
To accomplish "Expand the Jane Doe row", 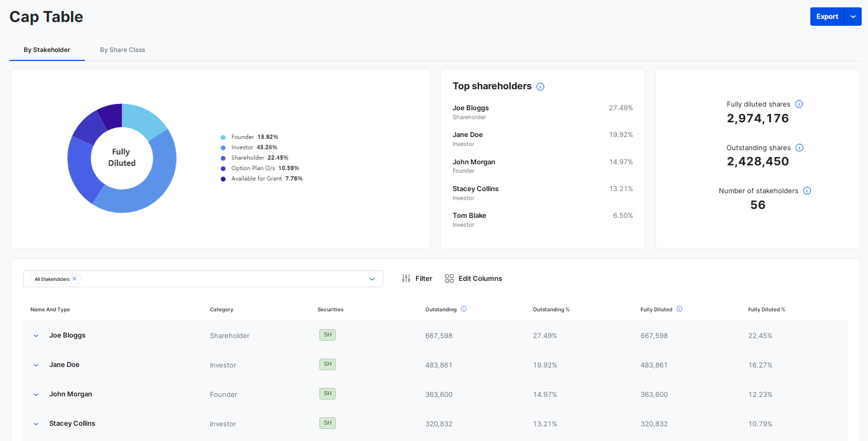I will pyautogui.click(x=36, y=365).
